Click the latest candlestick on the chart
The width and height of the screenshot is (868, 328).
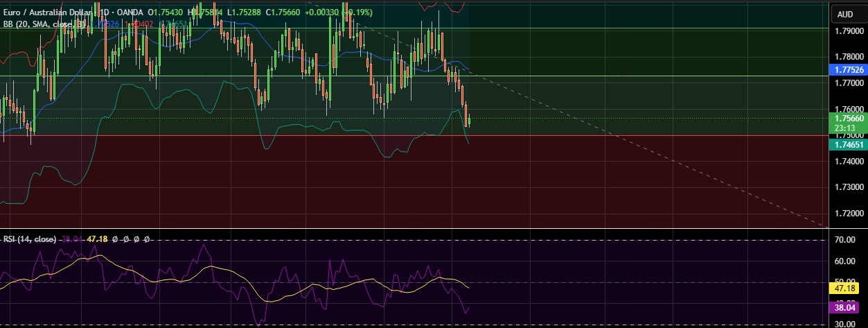(x=470, y=122)
